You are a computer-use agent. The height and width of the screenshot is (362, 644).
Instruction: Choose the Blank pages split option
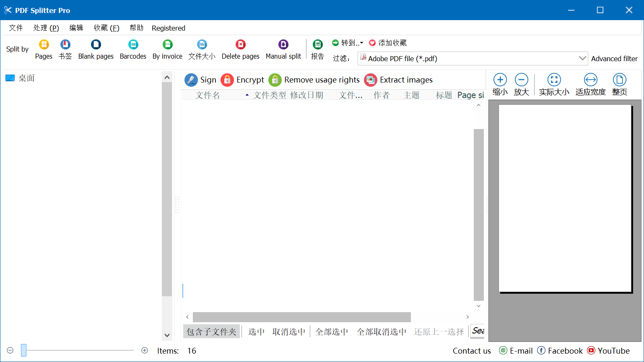pyautogui.click(x=96, y=49)
